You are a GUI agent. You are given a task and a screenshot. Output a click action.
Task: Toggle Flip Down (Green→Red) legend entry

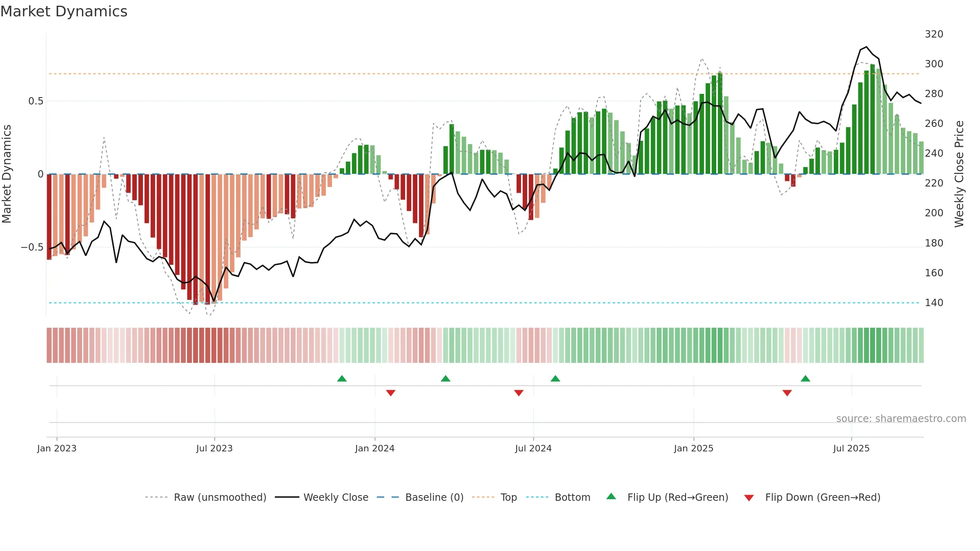pos(812,497)
